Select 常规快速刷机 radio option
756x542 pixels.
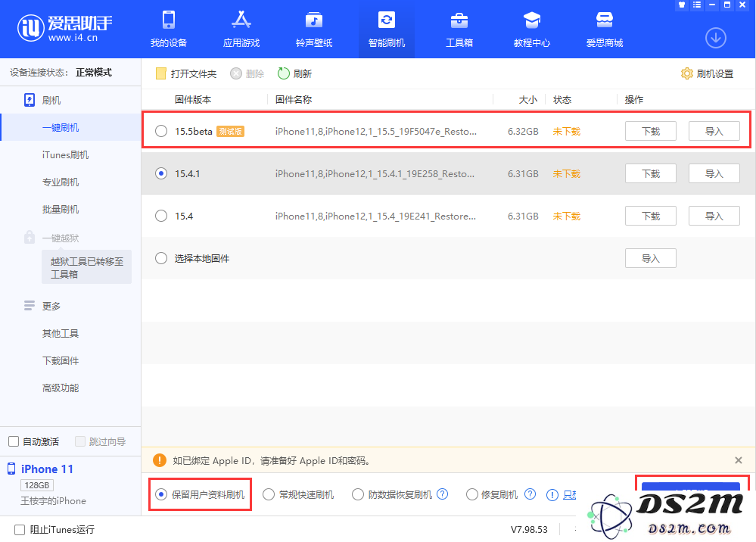point(269,494)
